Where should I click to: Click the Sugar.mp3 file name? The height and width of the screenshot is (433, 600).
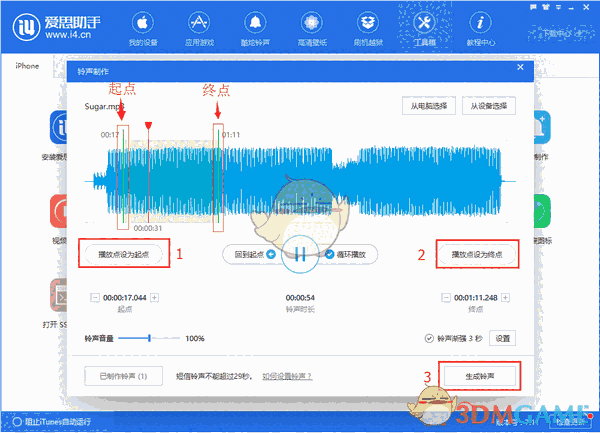pyautogui.click(x=104, y=106)
